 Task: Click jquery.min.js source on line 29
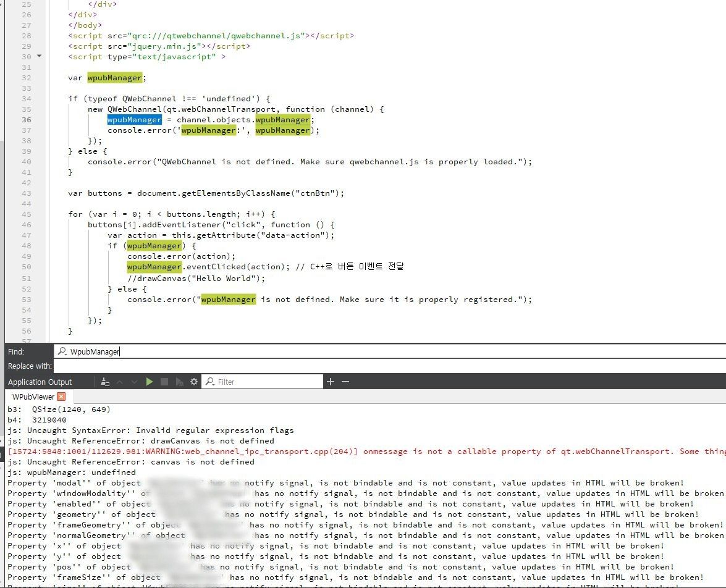coord(167,46)
